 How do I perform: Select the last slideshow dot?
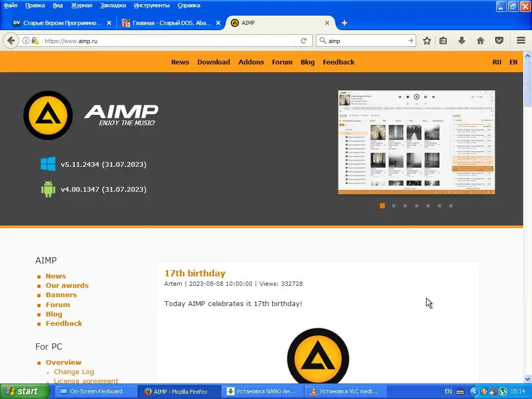[451, 206]
